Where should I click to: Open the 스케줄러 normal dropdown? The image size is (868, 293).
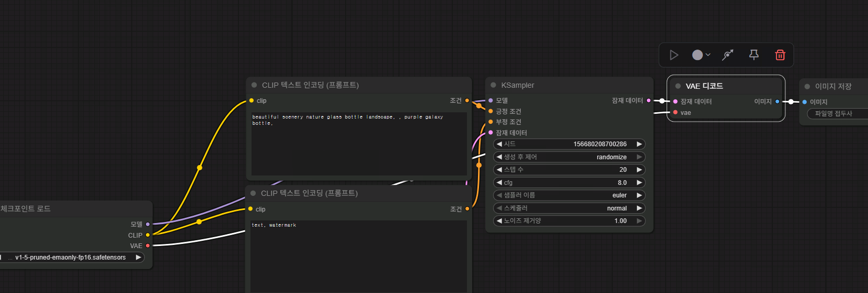569,208
